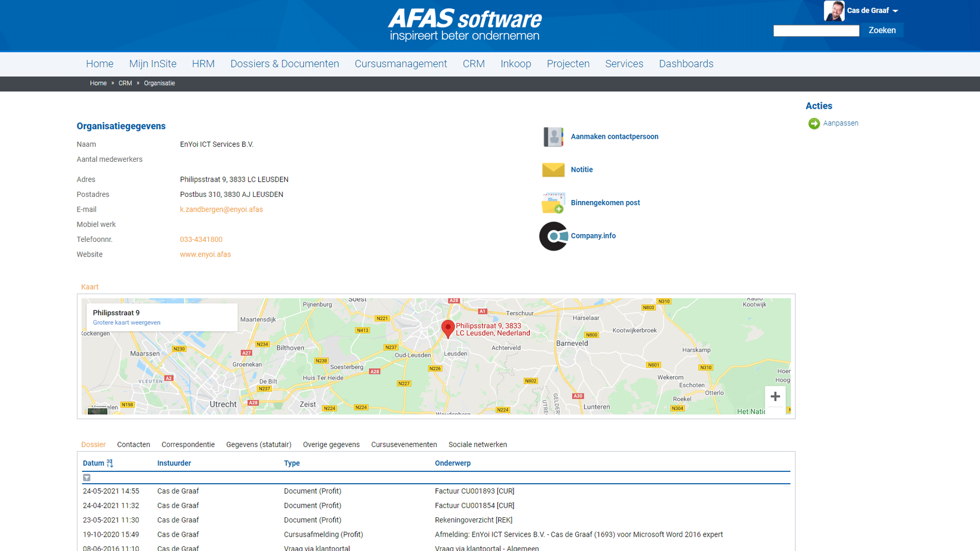Click the Zoeken button
This screenshot has width=980, height=551.
(x=882, y=31)
